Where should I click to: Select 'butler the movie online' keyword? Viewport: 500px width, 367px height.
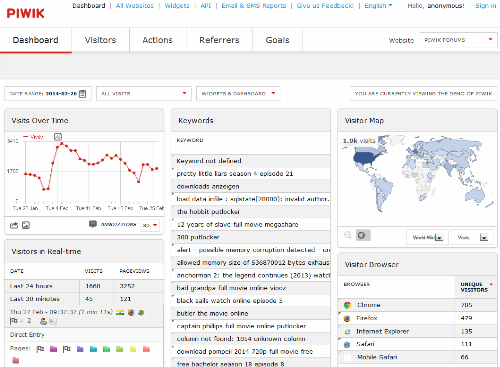[x=251, y=313]
